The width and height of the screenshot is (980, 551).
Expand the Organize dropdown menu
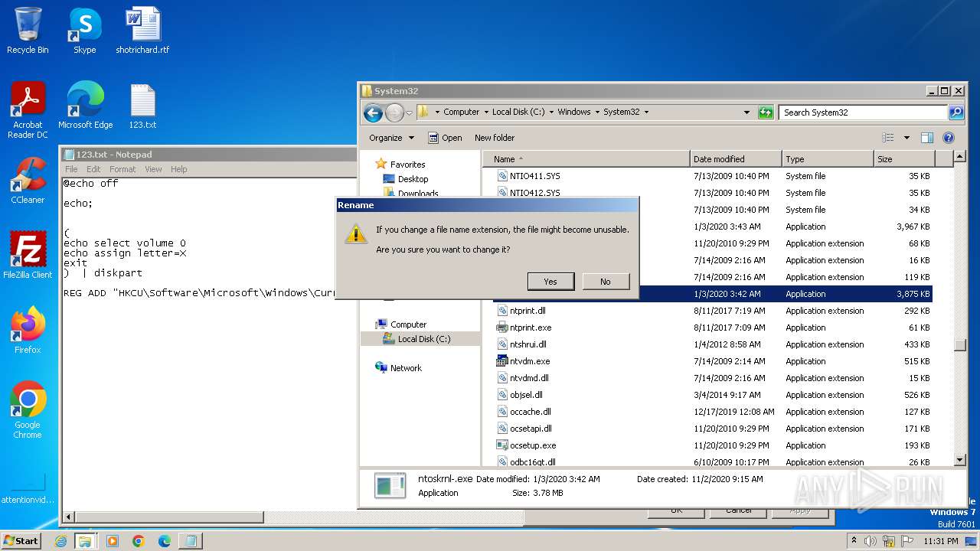391,138
